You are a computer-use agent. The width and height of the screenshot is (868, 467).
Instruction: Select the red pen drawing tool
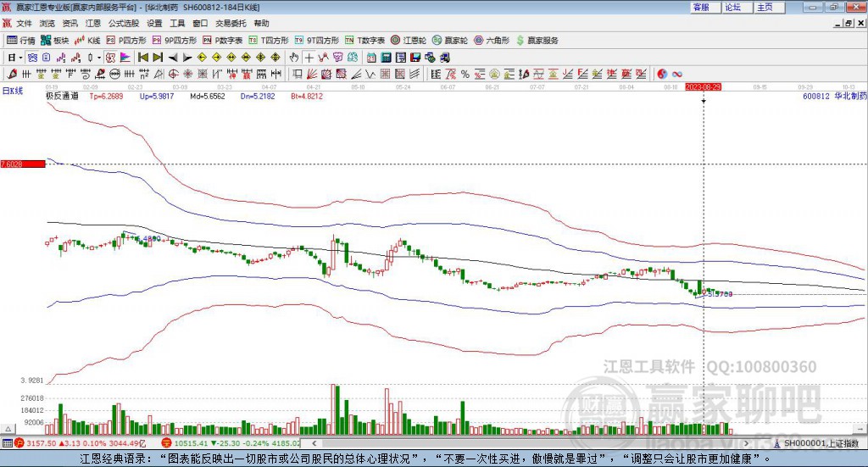coord(12,74)
